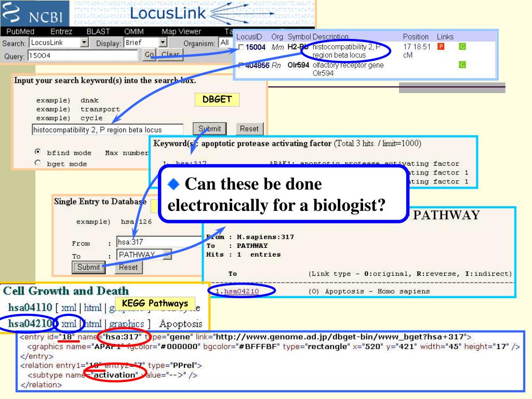532x399 pixels.
Task: Open OMIM in the NCBI menu bar
Action: click(134, 32)
